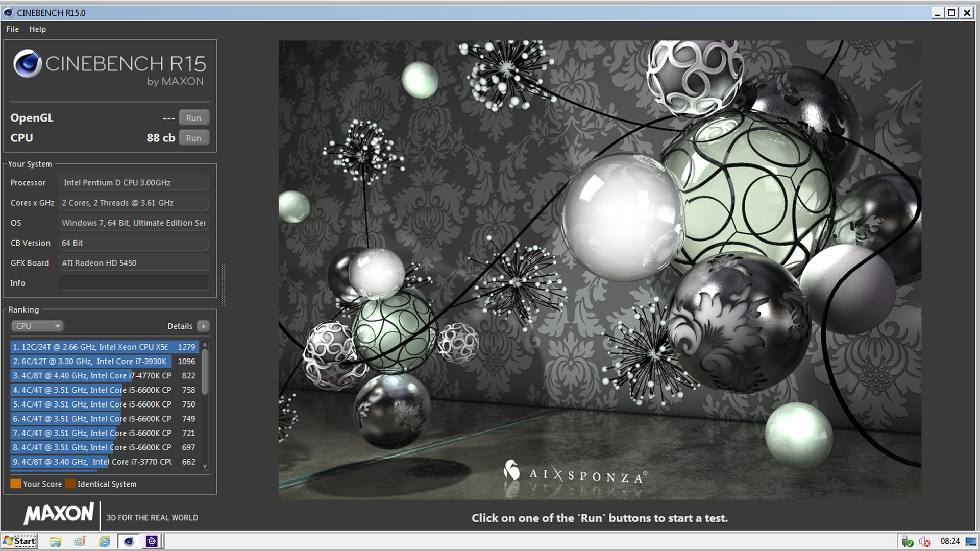Click the OS field Windows 7

(134, 223)
